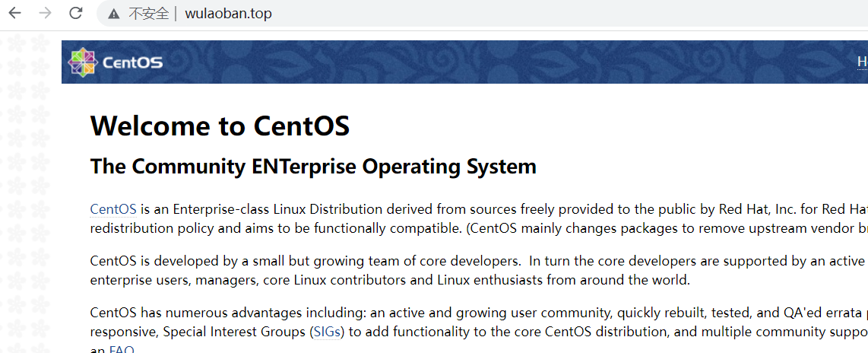
Task: Click the Welcome to CentOS heading
Action: tap(220, 126)
